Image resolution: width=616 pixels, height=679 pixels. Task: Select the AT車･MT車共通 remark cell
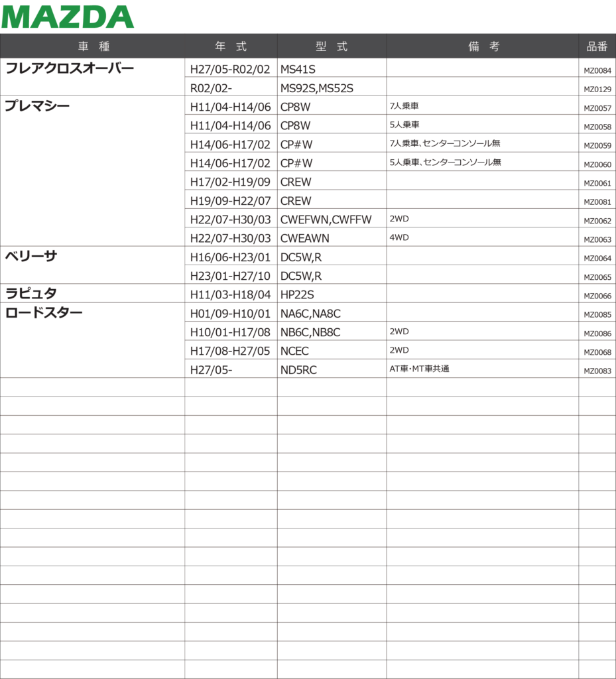pos(419,369)
